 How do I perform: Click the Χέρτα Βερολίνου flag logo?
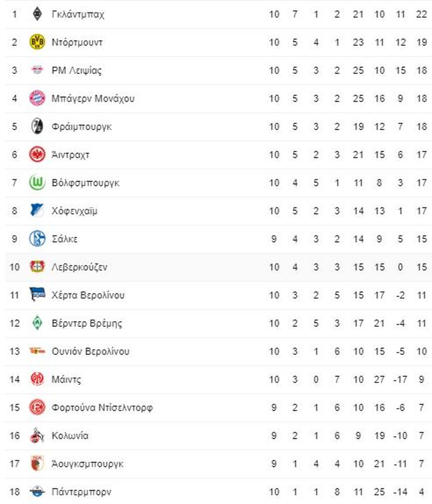(37, 294)
